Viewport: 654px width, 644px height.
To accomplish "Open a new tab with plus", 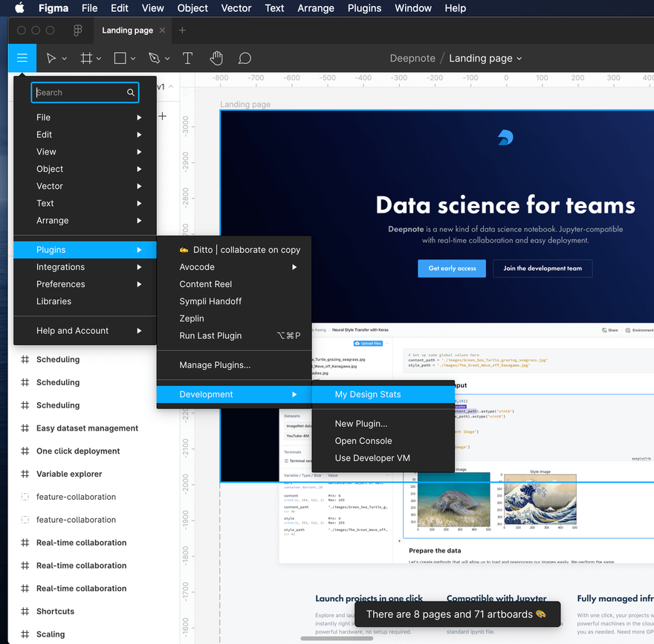I will pyautogui.click(x=182, y=30).
